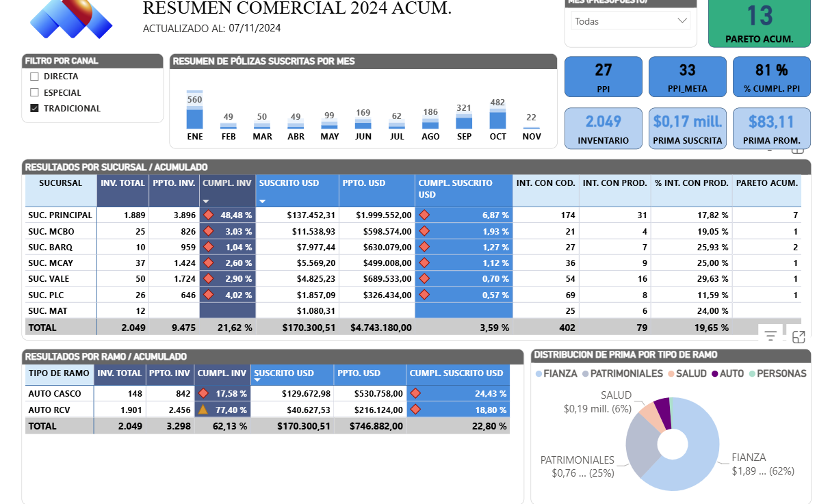Image resolution: width=817 pixels, height=504 pixels.
Task: Click the sort arrow under SUSCRITO USD in sucursal table
Action: click(x=263, y=201)
